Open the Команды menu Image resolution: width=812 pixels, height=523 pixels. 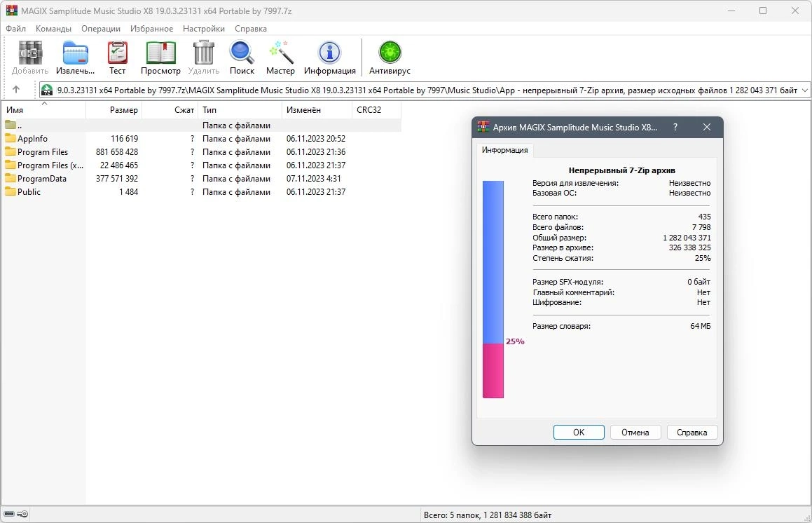tap(53, 29)
